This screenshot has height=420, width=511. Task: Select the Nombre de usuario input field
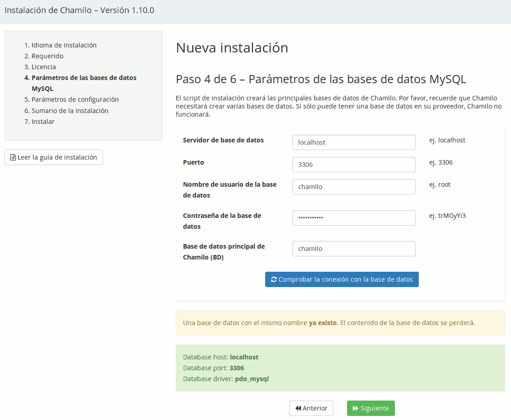354,187
